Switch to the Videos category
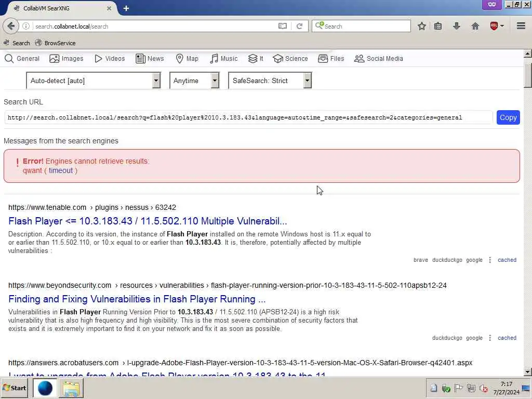This screenshot has height=399, width=532. [110, 59]
